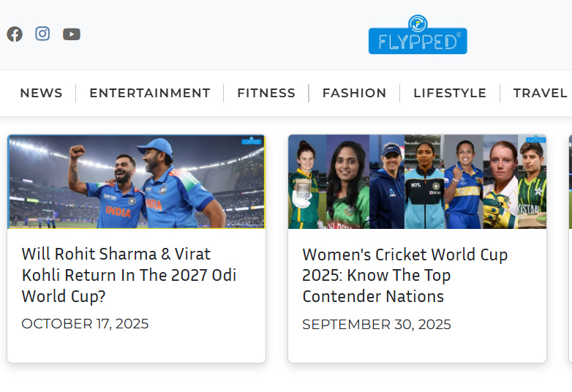Click the women's cricketers collage image

pos(417,181)
